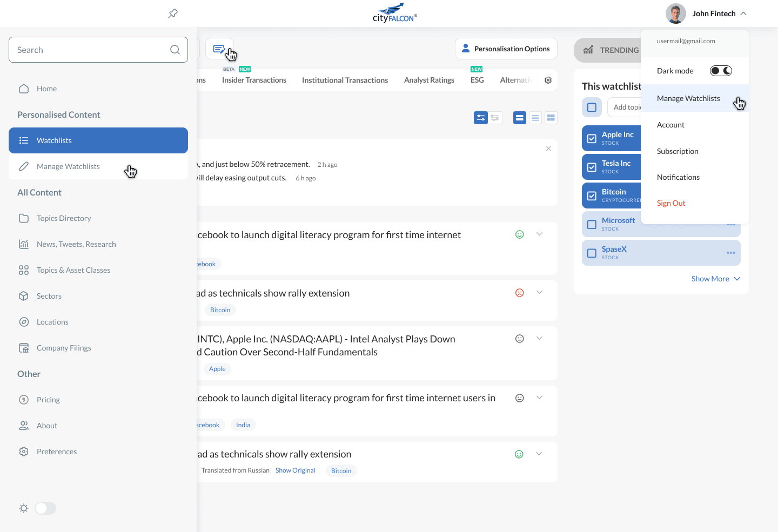Click into the Search field

point(98,50)
